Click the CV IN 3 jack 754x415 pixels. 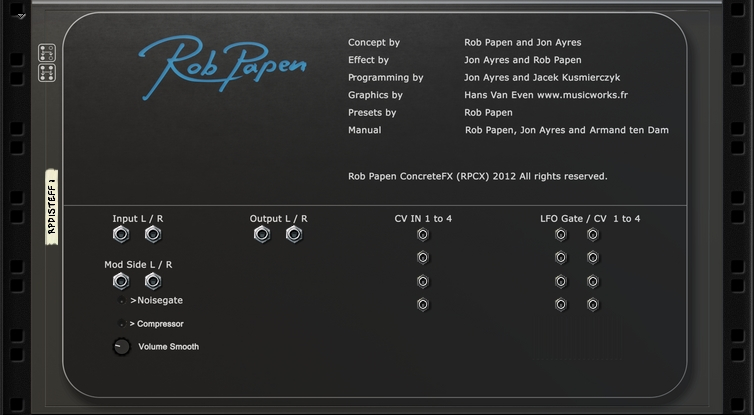click(423, 281)
